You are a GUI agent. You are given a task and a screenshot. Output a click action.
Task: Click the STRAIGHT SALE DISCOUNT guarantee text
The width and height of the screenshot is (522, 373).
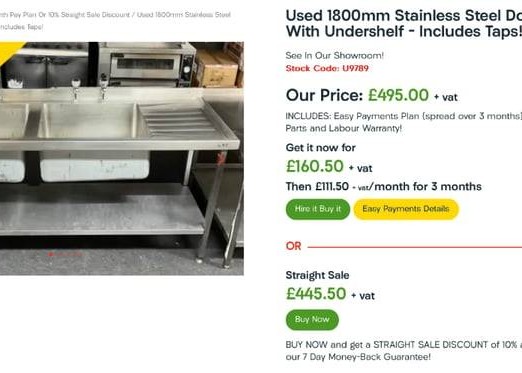(404, 351)
